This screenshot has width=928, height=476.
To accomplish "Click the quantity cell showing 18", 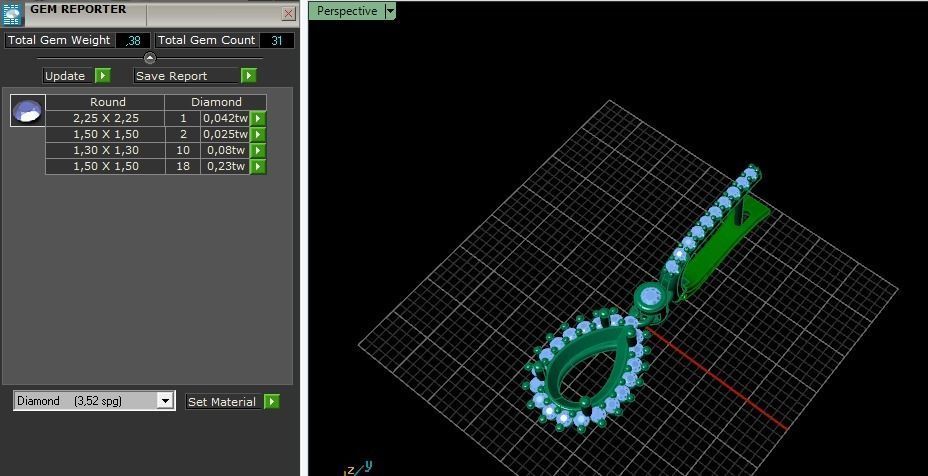I will 183,166.
